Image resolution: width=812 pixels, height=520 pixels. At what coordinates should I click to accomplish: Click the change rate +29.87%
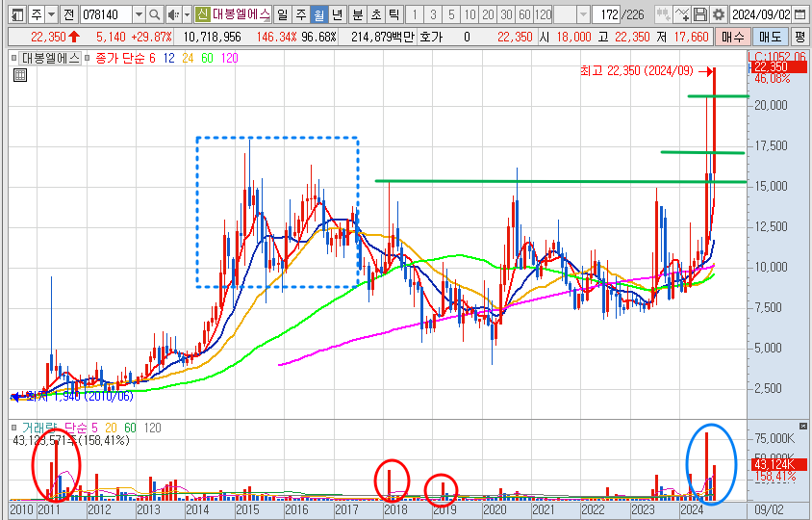pyautogui.click(x=151, y=37)
